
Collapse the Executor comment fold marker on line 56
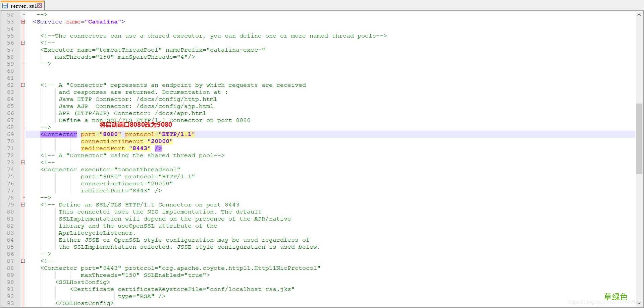pyautogui.click(x=23, y=43)
